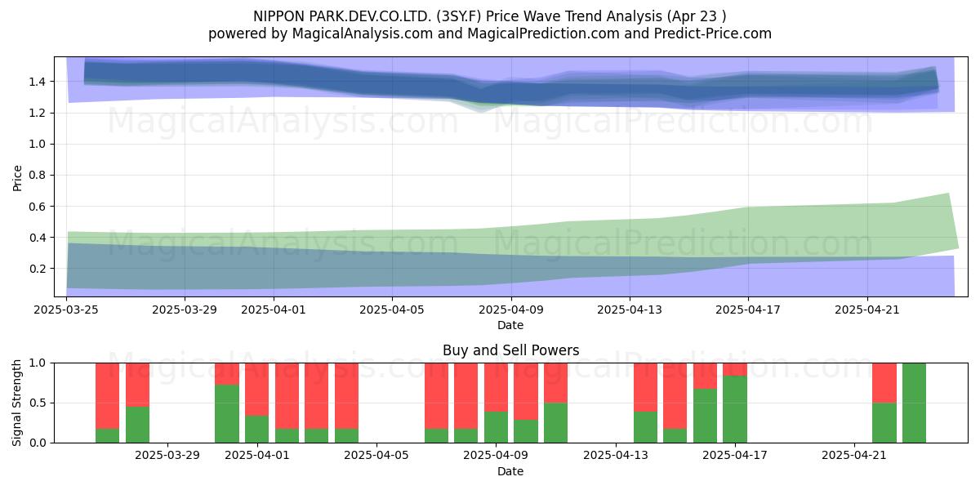Click the 2025-04-21 tick under Buy and Sell chart
This screenshot has height=490, width=980.
pos(854,456)
